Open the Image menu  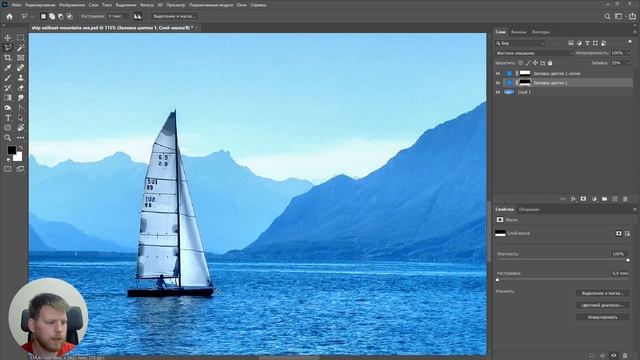(72, 5)
